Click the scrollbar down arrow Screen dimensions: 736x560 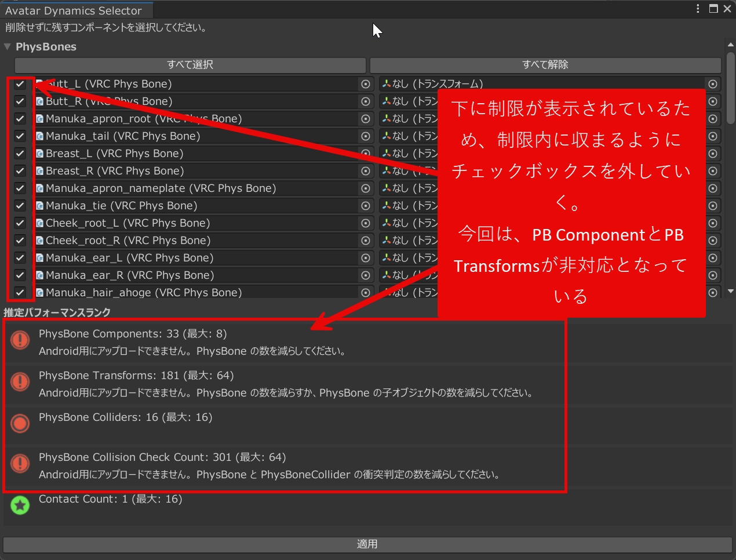pyautogui.click(x=730, y=292)
